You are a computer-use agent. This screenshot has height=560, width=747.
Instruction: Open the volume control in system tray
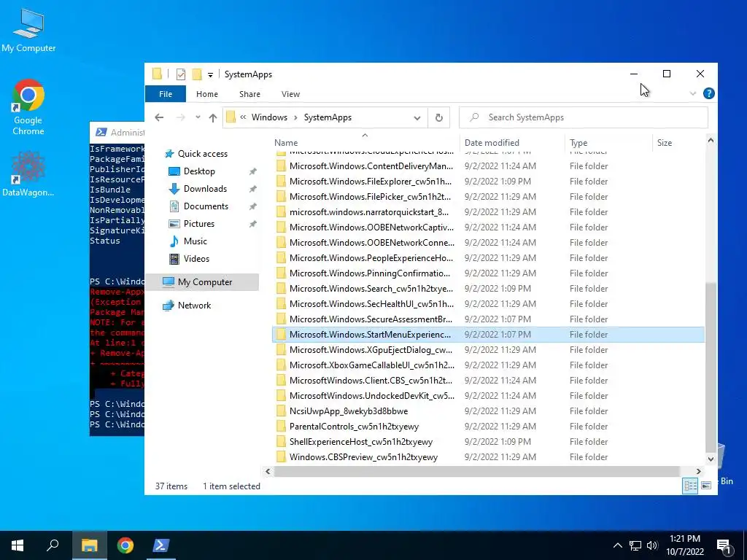(652, 545)
